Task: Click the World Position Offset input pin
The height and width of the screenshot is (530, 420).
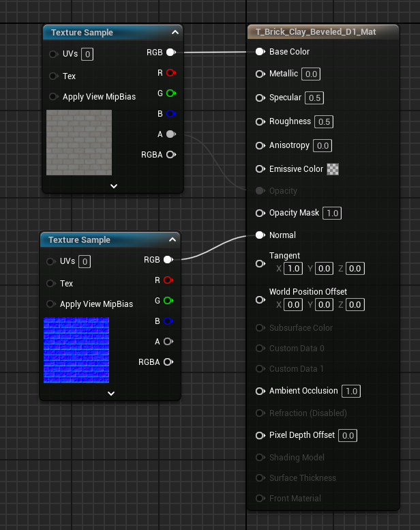Action: click(x=260, y=299)
